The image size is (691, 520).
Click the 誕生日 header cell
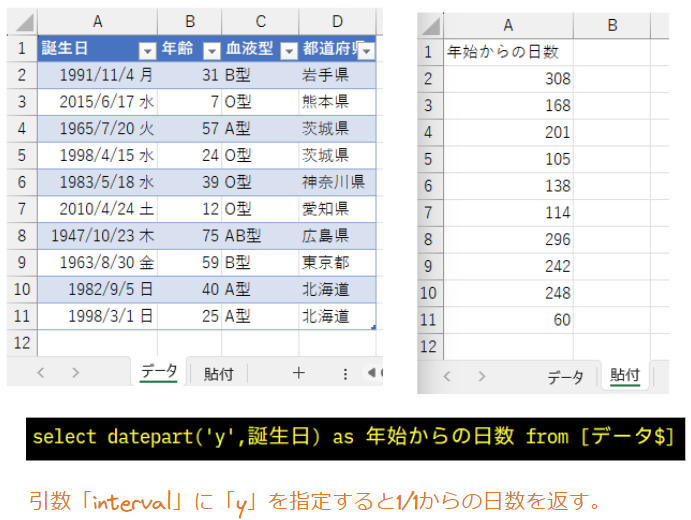97,48
